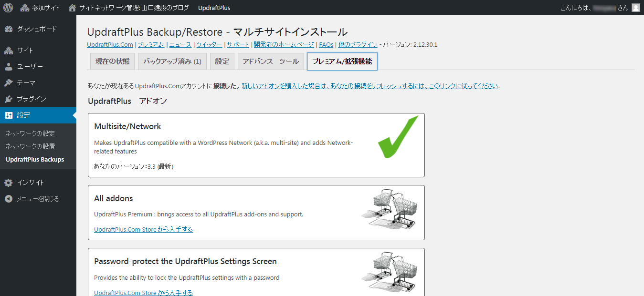Click the shopping cart image for Password-protect addon
The image size is (644, 296).
click(390, 273)
